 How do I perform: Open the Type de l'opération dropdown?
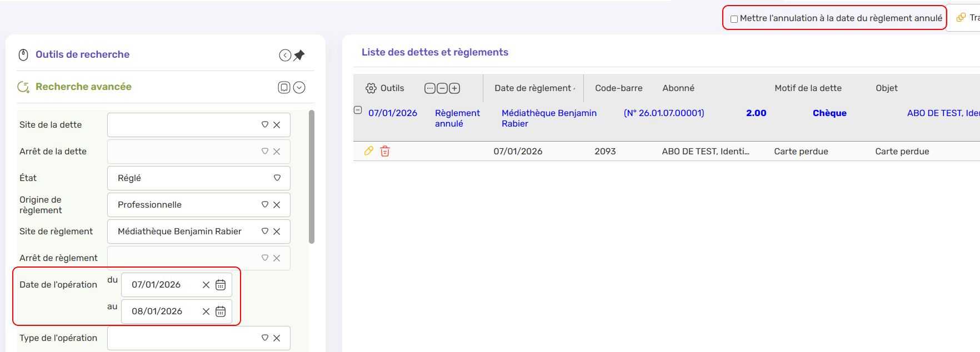click(x=265, y=338)
